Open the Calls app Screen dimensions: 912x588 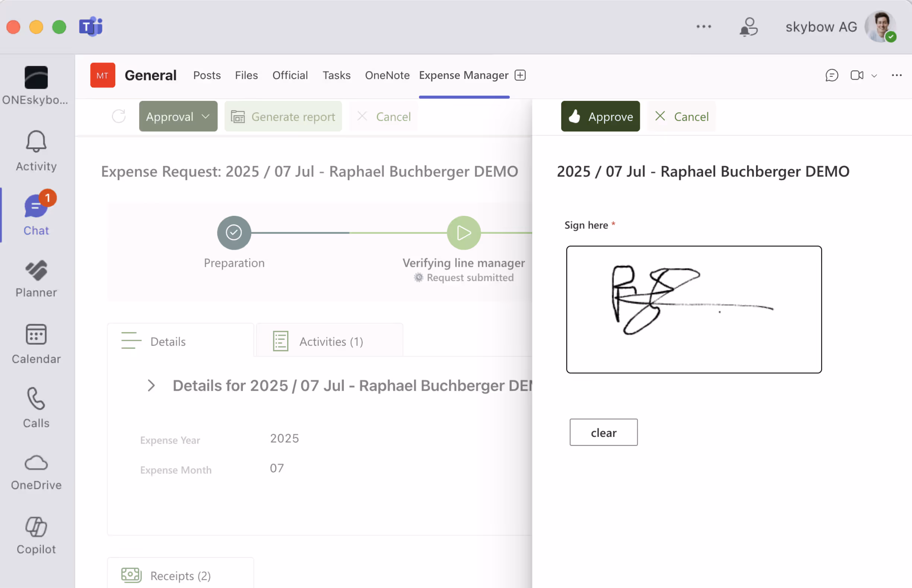click(36, 408)
